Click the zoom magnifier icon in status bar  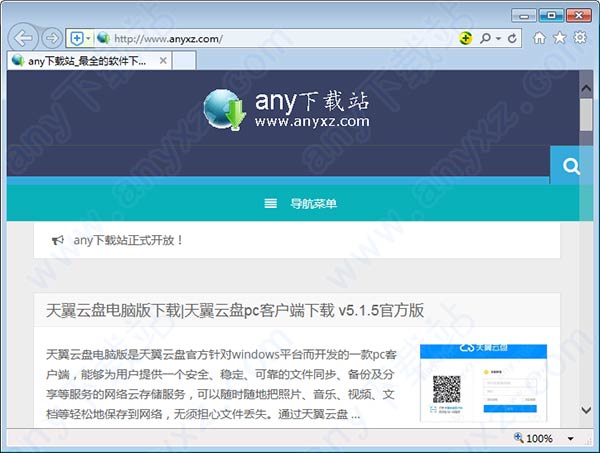[x=518, y=438]
